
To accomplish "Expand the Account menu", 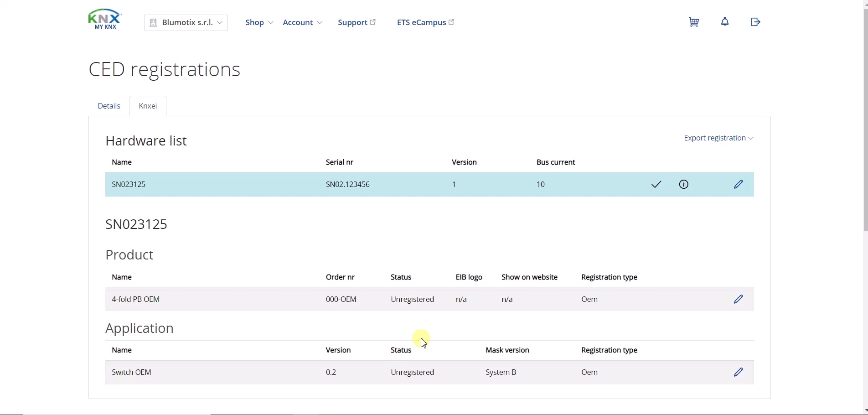I will coord(302,22).
